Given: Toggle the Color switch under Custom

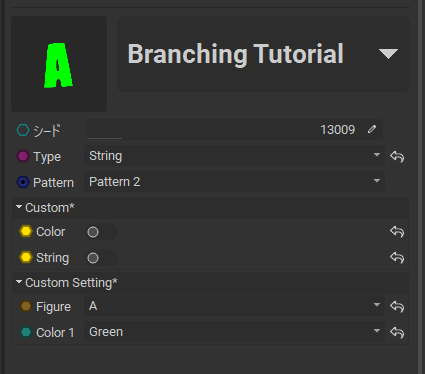Looking at the screenshot, I should coord(102,232).
